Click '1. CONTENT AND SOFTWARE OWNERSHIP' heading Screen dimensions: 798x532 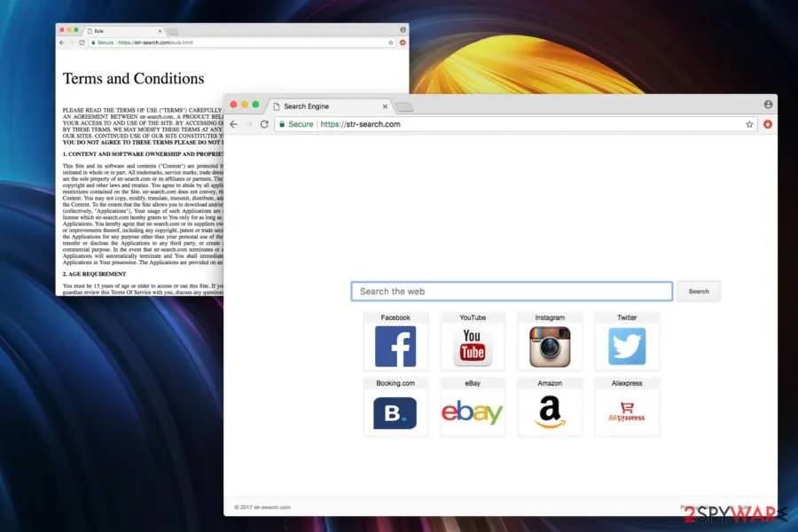click(x=143, y=153)
